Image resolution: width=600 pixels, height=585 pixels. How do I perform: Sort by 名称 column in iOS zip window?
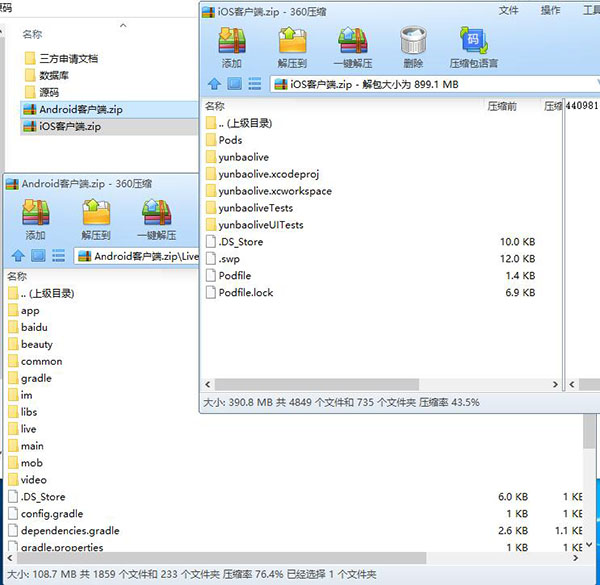tap(215, 106)
